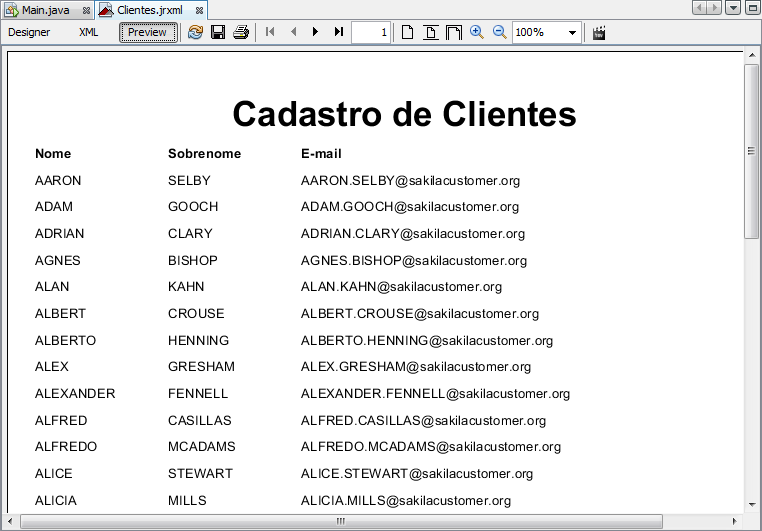
Task: Click the zoom out magnifier
Action: (x=500, y=32)
